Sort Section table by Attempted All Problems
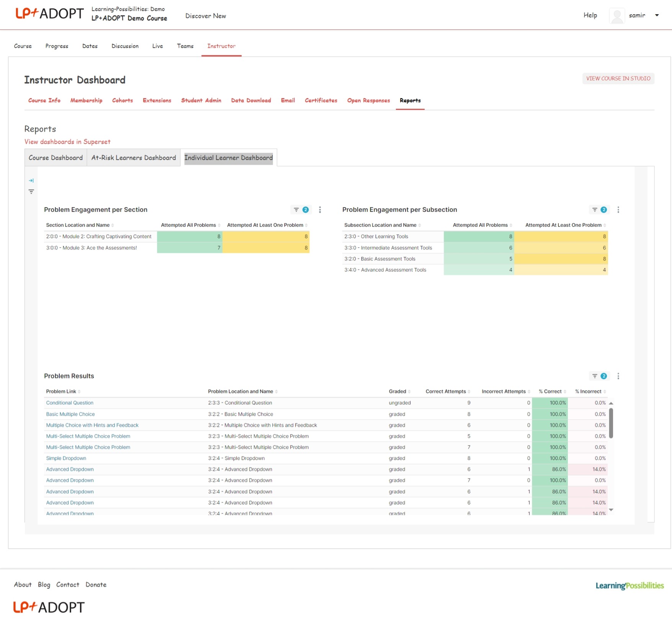Screen dimensions: 672x634 (191, 225)
